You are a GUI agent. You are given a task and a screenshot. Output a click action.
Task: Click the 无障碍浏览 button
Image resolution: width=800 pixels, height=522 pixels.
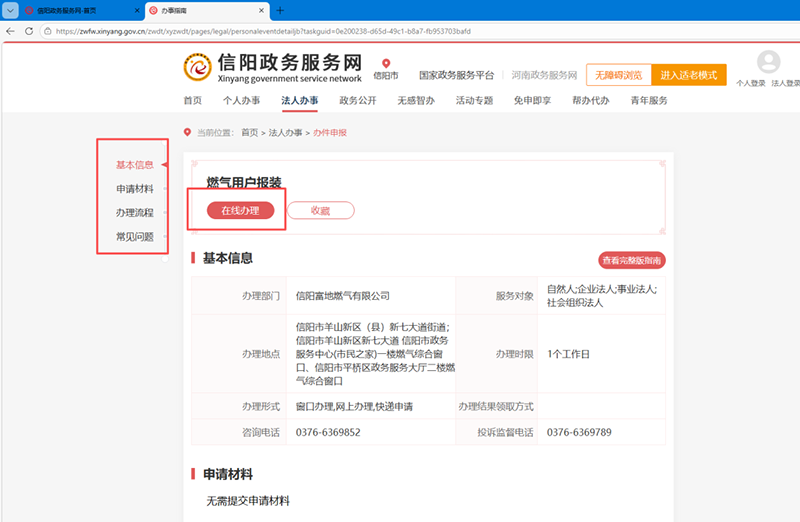[x=618, y=75]
